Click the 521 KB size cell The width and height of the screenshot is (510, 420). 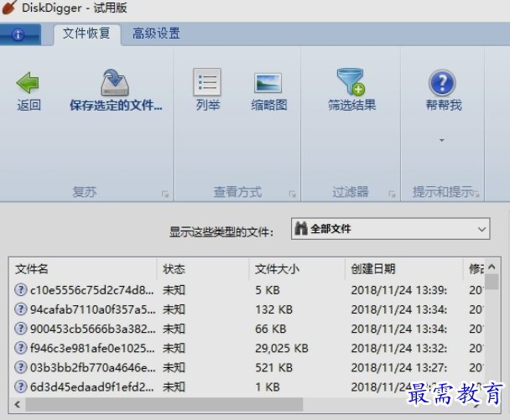coord(273,368)
